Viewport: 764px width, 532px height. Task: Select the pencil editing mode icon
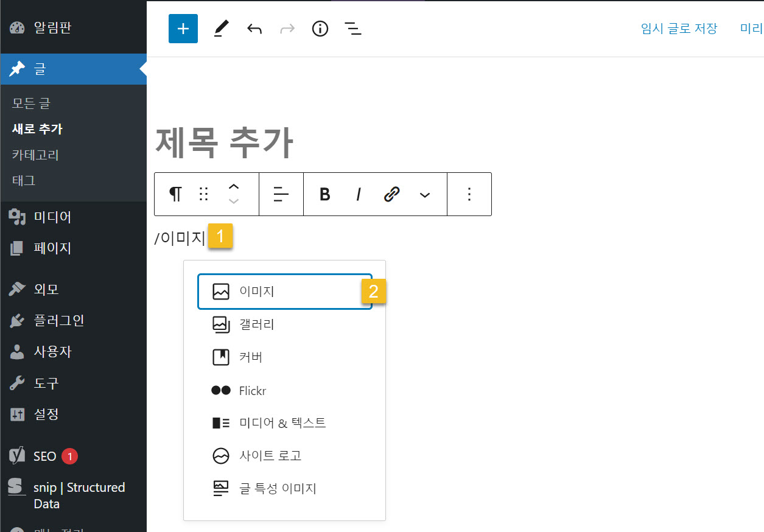pos(221,29)
